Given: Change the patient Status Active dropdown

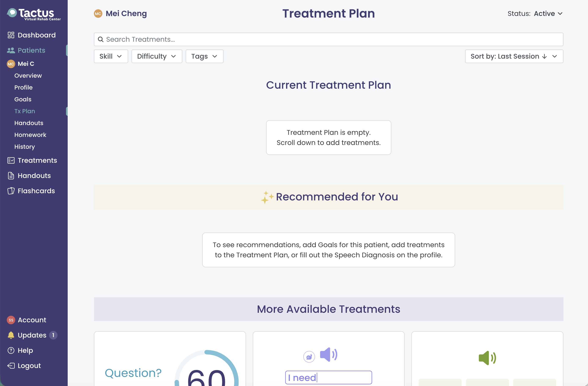Looking at the screenshot, I should pos(548,14).
